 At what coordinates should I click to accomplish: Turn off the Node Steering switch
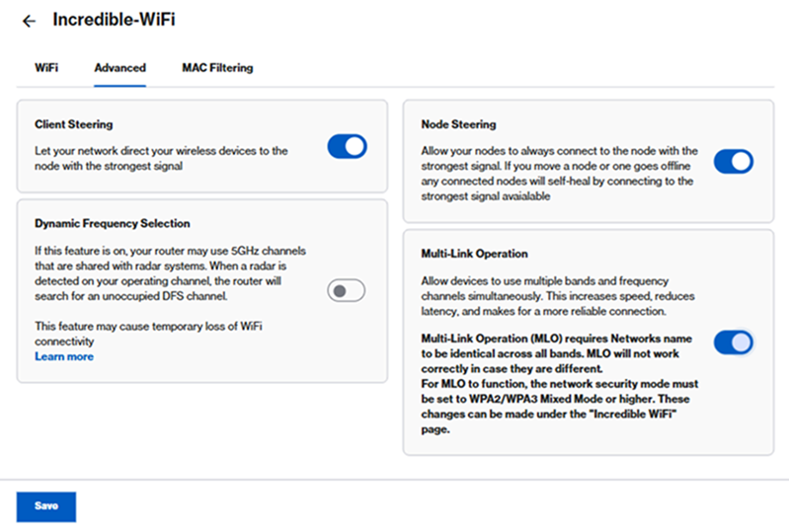733,161
